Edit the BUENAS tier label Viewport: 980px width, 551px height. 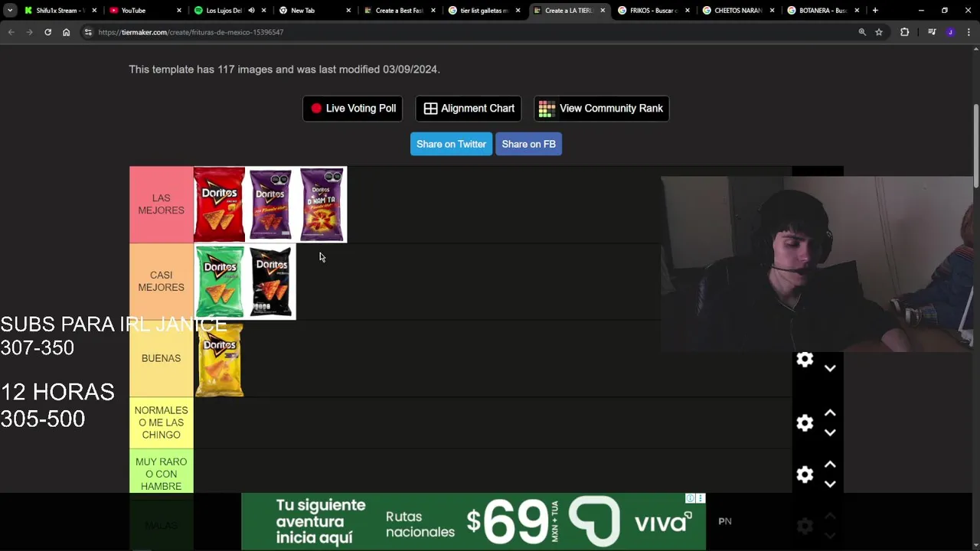tap(161, 358)
